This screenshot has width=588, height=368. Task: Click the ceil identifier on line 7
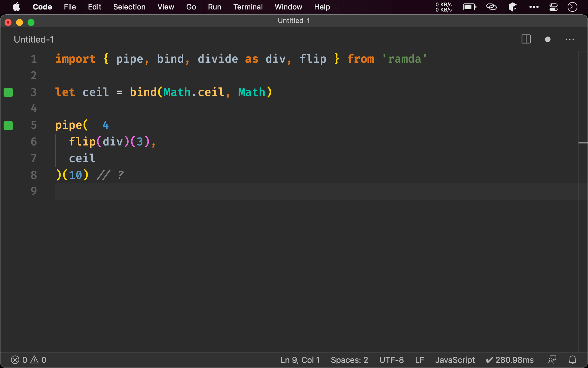click(x=82, y=158)
